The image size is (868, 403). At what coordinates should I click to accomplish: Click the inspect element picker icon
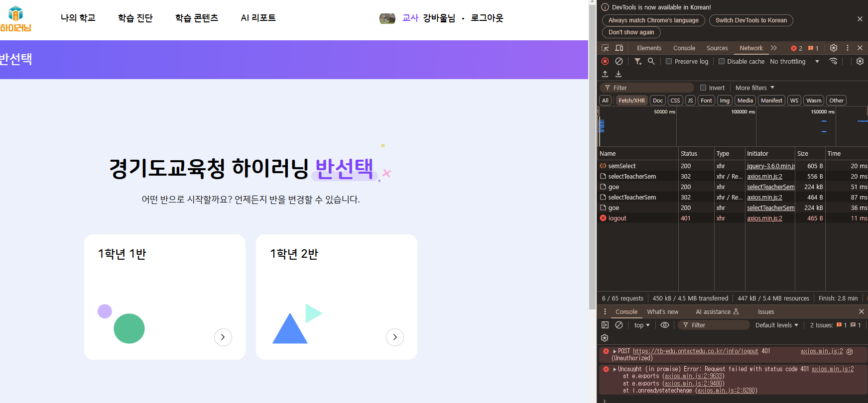(605, 48)
